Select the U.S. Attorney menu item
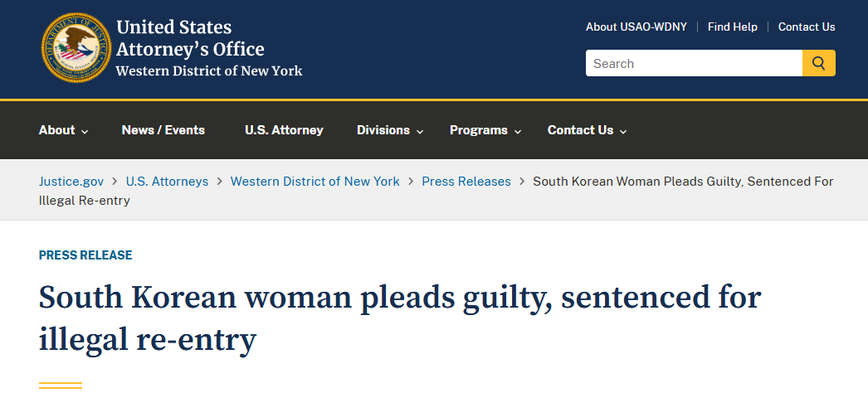 284,130
